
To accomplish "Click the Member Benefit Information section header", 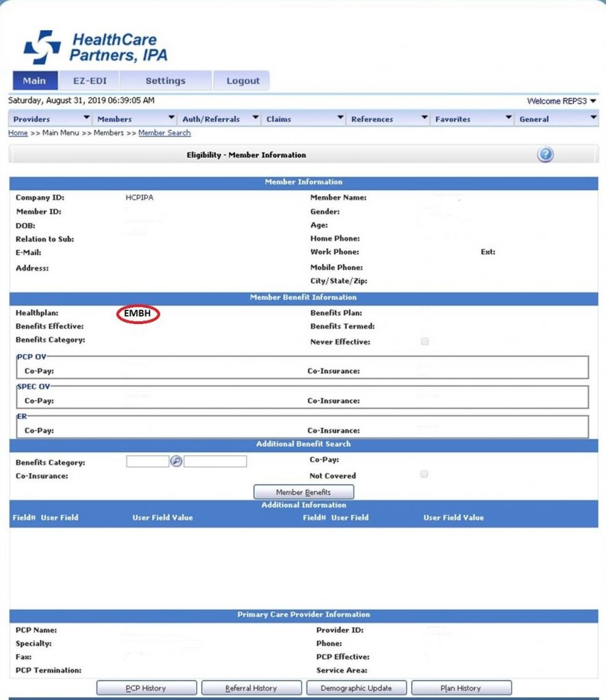I will (x=303, y=297).
